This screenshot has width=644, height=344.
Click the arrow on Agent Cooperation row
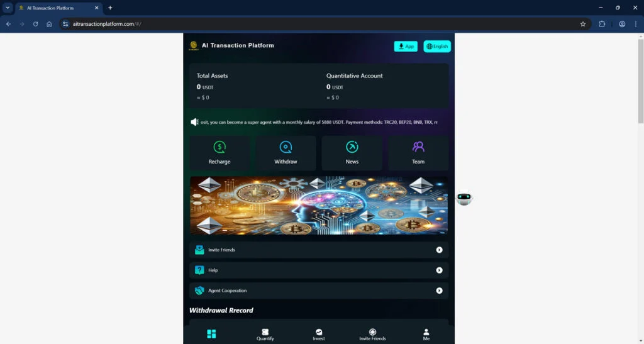pos(439,290)
